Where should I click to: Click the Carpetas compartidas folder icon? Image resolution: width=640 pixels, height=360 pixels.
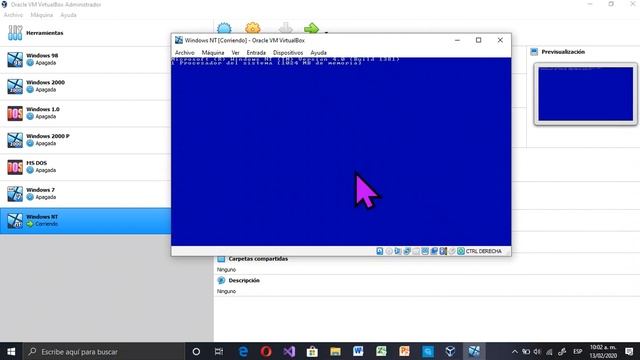click(x=221, y=259)
